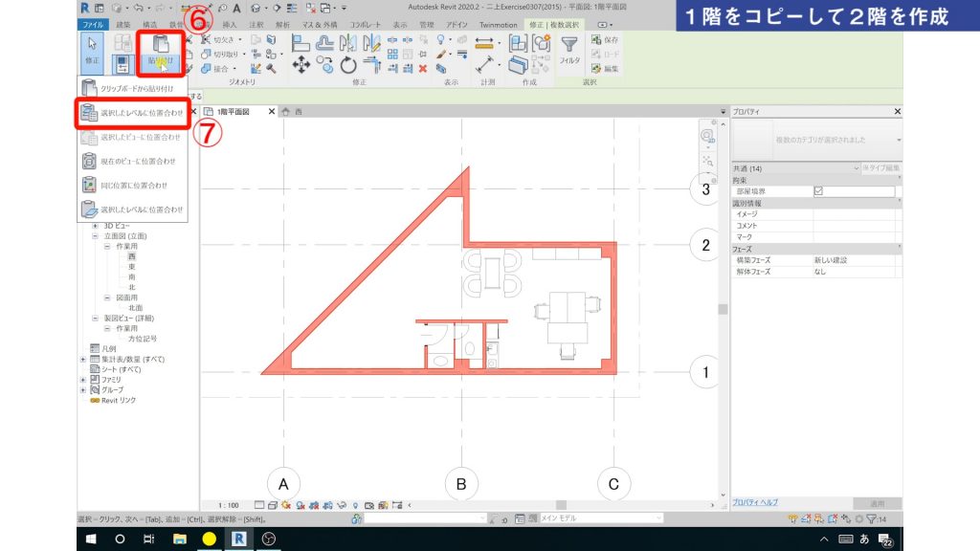This screenshot has width=980, height=551.
Task: Click the red X Delete icon
Action: 422,69
